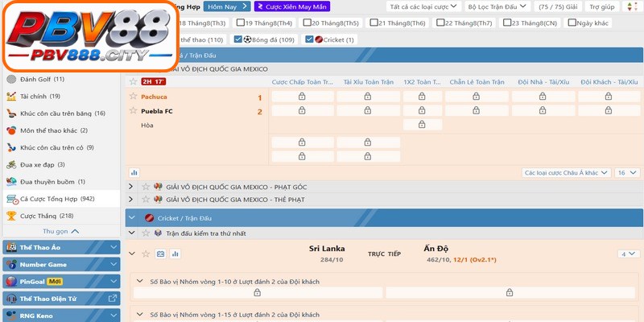Uncheck the Cricket (1) filter
This screenshot has height=322, width=644.
tap(309, 39)
